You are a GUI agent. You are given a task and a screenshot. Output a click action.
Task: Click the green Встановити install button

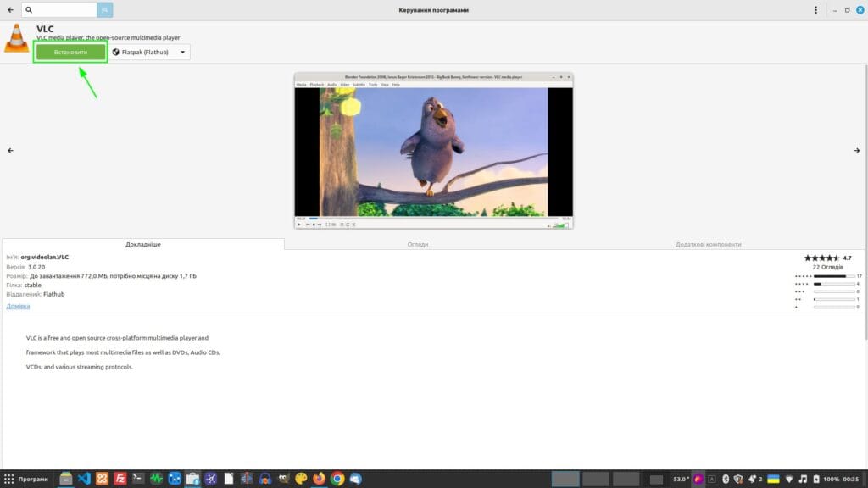coord(70,52)
